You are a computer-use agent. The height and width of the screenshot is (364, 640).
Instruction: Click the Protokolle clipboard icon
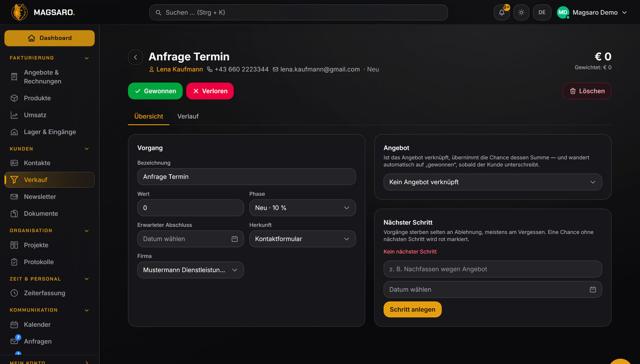[x=14, y=262]
